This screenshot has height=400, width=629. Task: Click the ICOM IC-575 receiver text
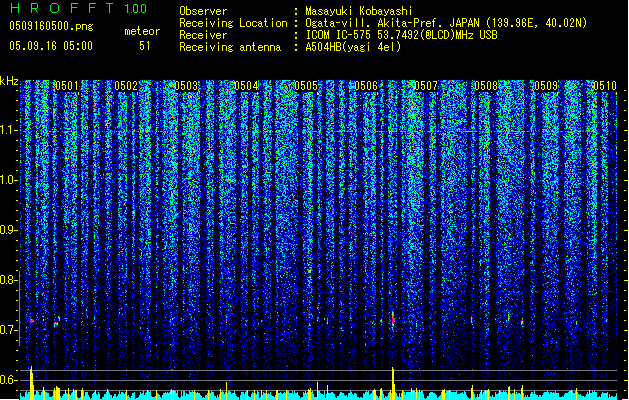pos(401,35)
